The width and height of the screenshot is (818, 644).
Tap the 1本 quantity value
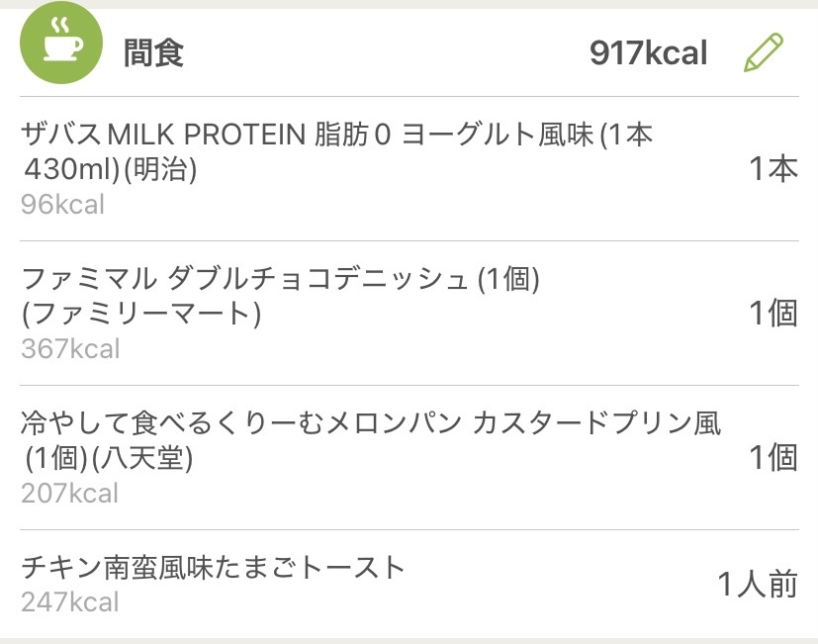pyautogui.click(x=772, y=169)
